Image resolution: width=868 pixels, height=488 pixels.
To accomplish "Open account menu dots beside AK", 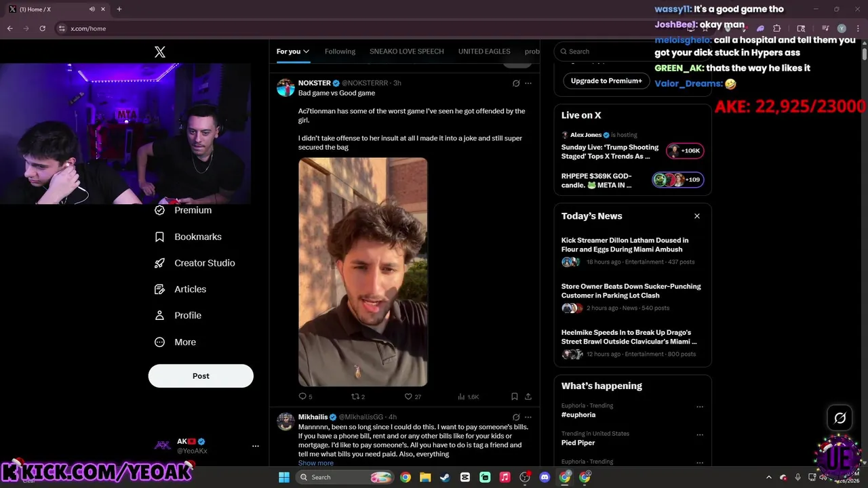I will (x=256, y=446).
